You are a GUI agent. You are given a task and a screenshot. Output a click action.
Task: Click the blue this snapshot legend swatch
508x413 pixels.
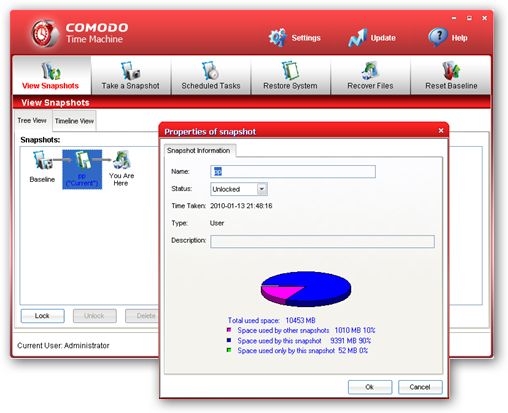[x=229, y=340]
